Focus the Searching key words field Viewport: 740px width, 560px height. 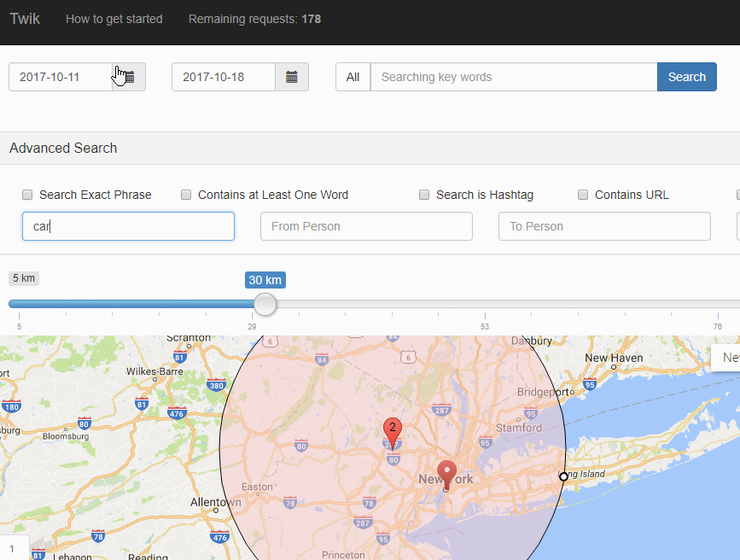514,77
